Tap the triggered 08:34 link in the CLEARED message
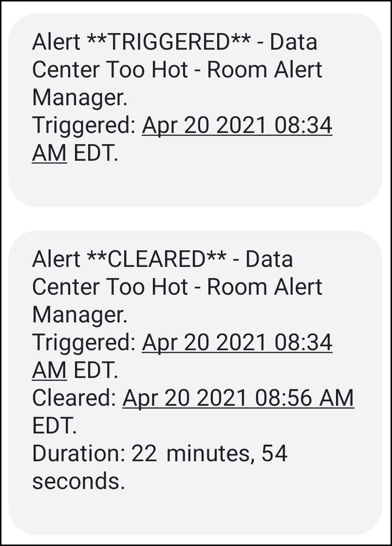The image size is (392, 546). 237,343
